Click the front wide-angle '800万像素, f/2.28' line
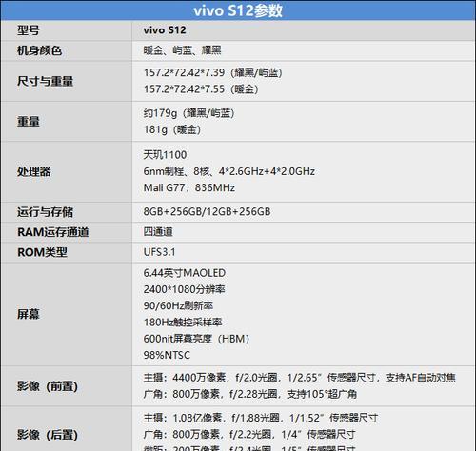This screenshot has width=476, height=451. [x=250, y=394]
